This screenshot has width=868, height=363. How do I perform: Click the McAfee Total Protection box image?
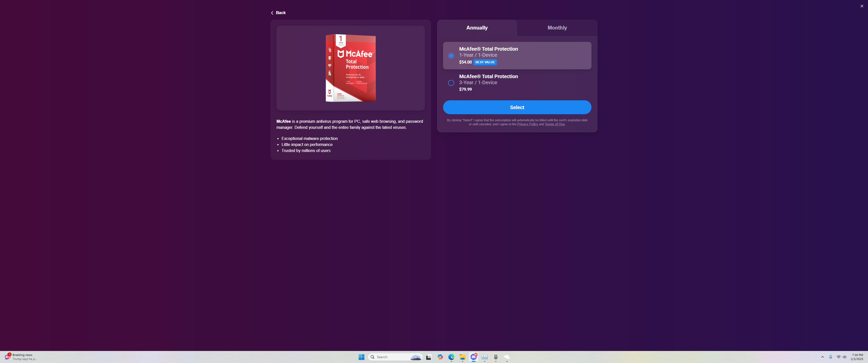350,68
